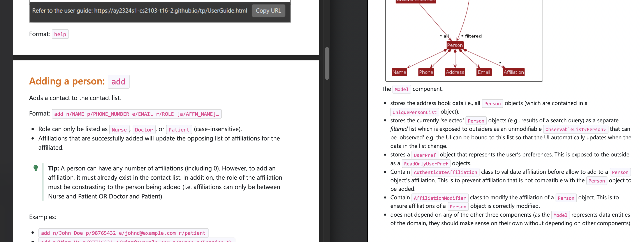This screenshot has height=242, width=644.
Task: Click the 'AffiliationModifier' code label
Action: (440, 198)
